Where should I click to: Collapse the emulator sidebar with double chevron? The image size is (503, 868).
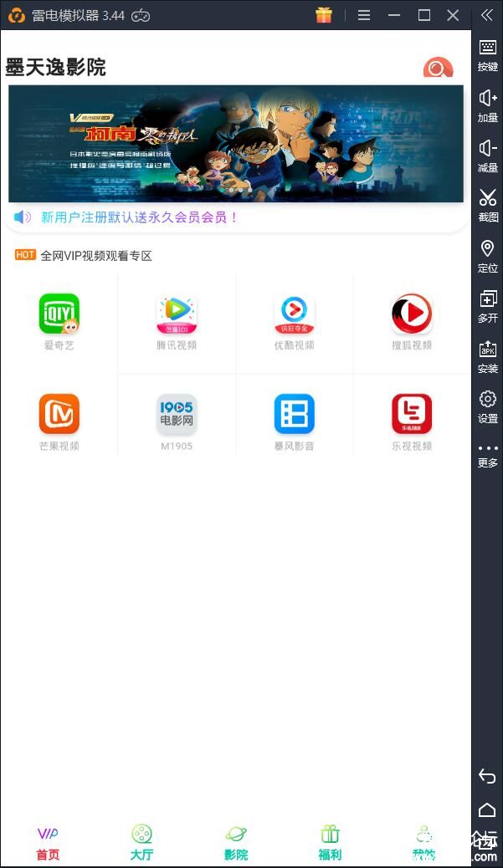[487, 15]
